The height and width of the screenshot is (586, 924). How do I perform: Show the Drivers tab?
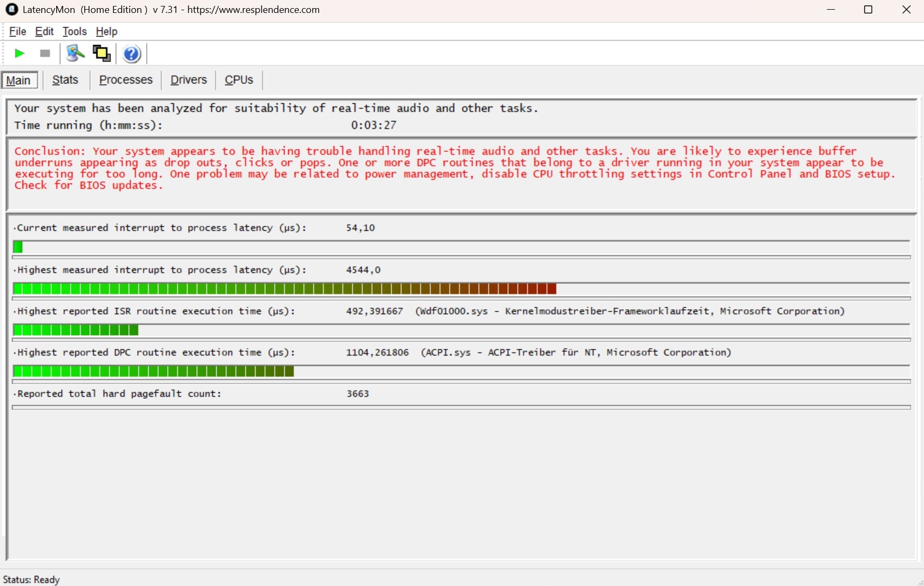[188, 80]
